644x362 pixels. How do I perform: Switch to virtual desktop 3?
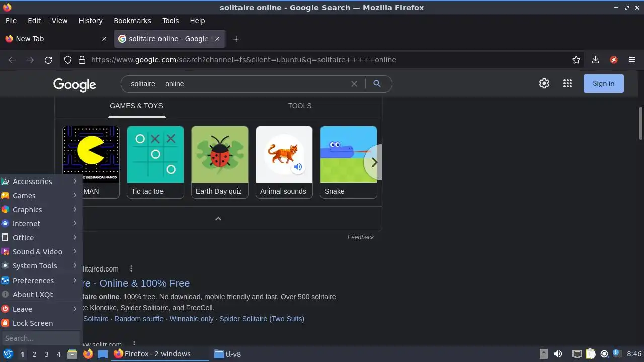(x=47, y=354)
